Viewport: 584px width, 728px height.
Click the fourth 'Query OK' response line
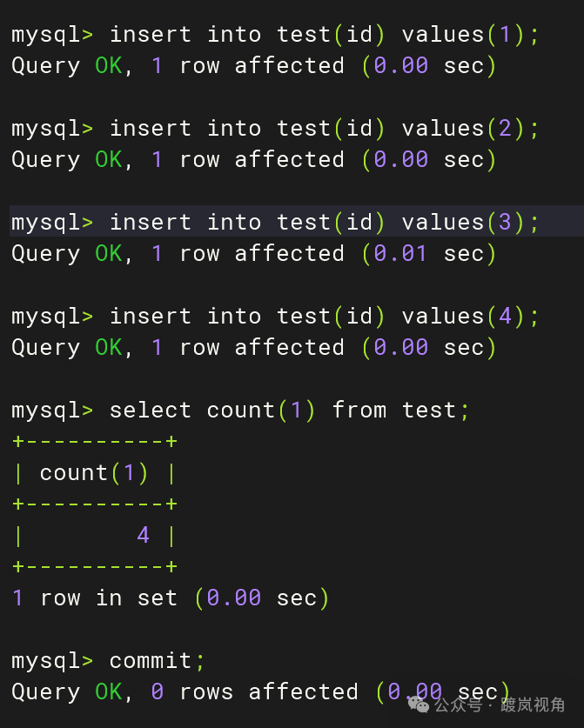(x=254, y=348)
